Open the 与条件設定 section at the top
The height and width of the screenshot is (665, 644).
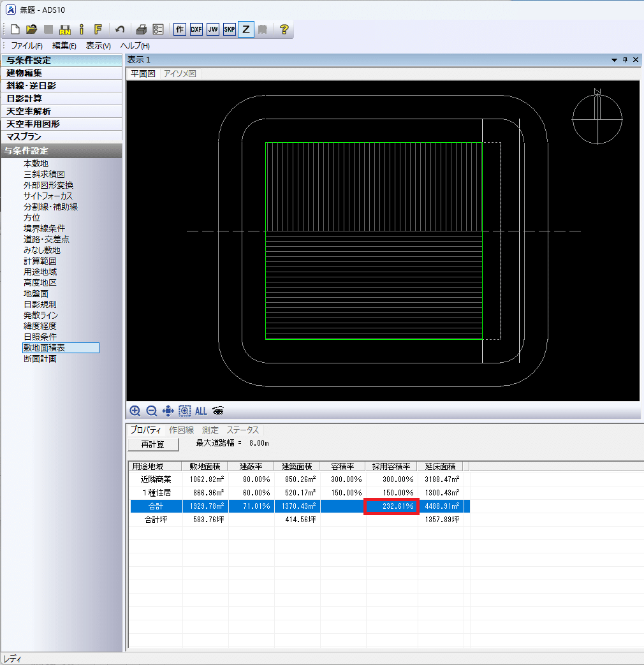pyautogui.click(x=61, y=60)
